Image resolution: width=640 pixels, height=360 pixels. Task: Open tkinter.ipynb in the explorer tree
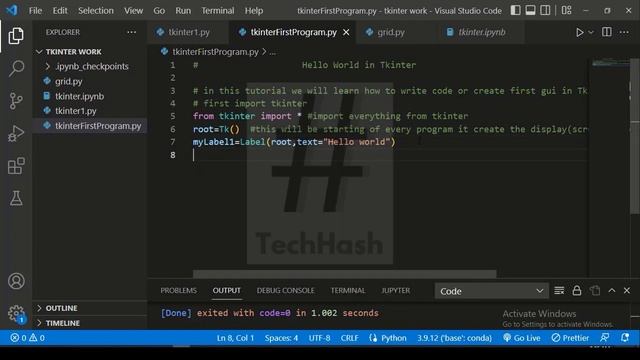point(90,96)
